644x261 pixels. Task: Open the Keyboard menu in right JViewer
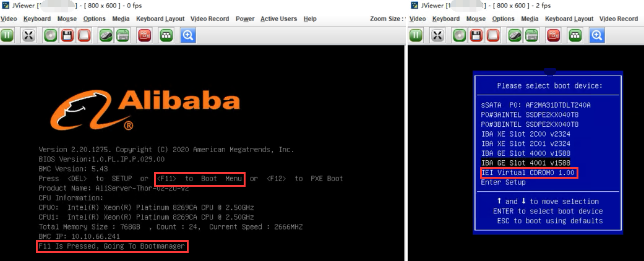click(446, 19)
